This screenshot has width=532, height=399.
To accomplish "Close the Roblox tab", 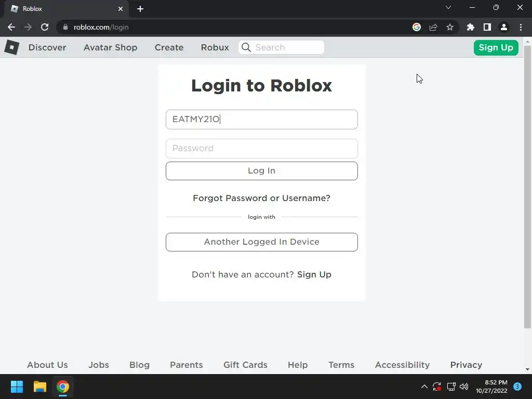I will point(121,9).
